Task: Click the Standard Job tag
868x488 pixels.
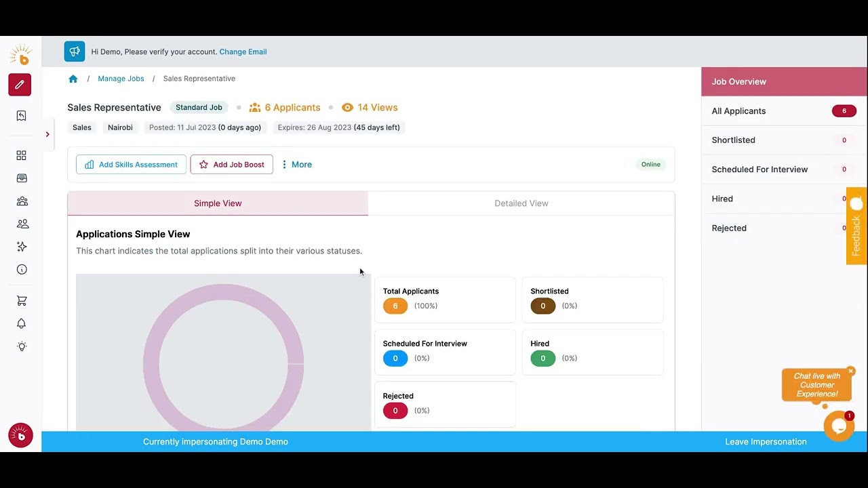Action: point(199,108)
